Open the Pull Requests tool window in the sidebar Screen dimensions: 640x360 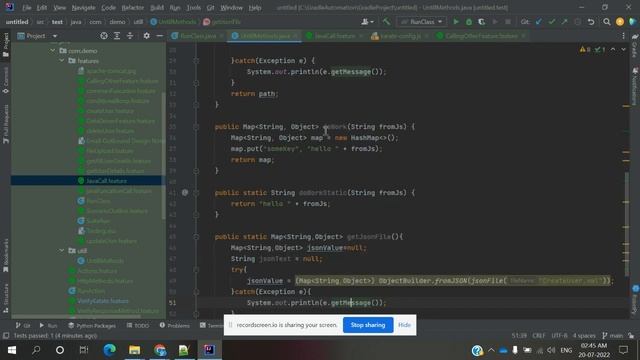6,124
